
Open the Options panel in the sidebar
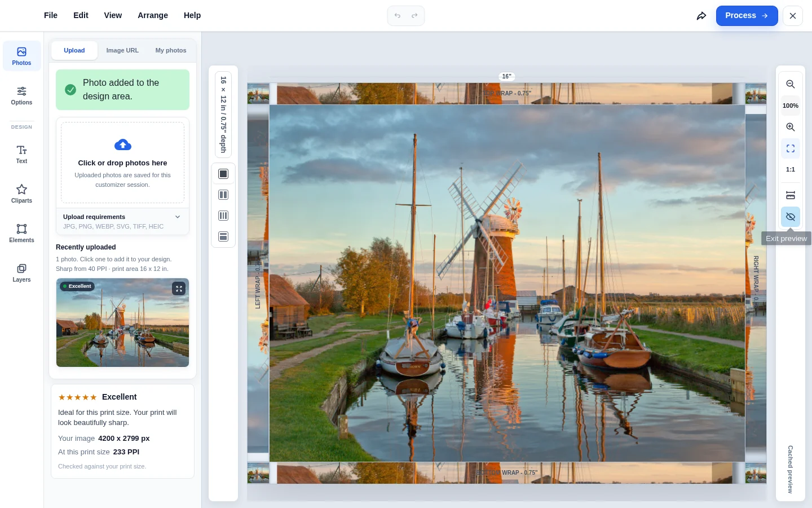tap(22, 95)
